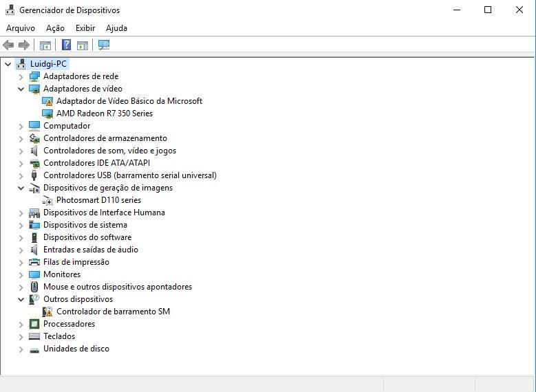
Task: Click the Photosmart D110 series device icon
Action: click(x=47, y=201)
